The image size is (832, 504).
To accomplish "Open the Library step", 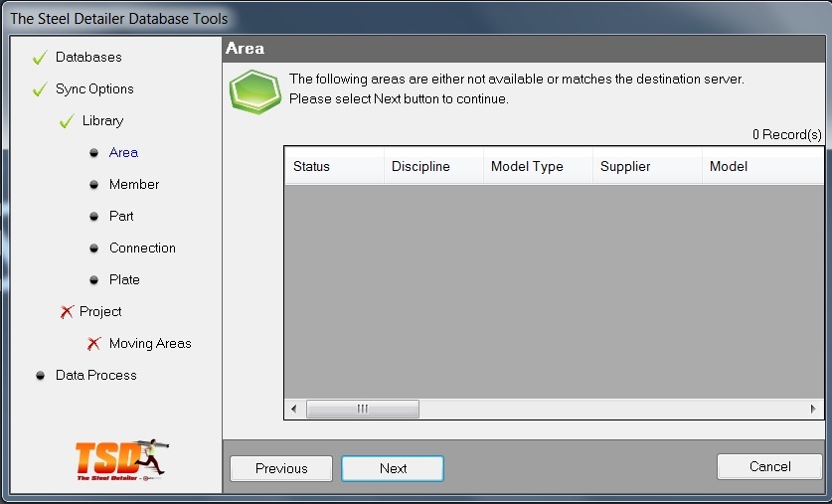I will click(102, 120).
